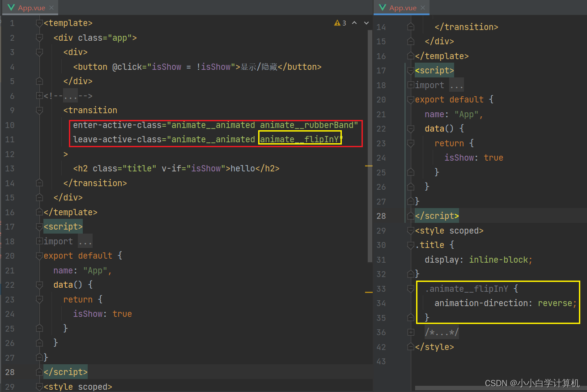The height and width of the screenshot is (392, 587).
Task: Click 'isShow: true' on line 24 of the left editor
Action: pos(102,314)
